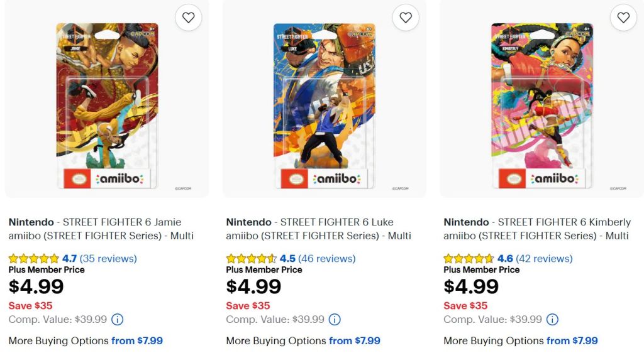
Task: View the 42 reviews for Kimberly
Action: [x=544, y=259]
